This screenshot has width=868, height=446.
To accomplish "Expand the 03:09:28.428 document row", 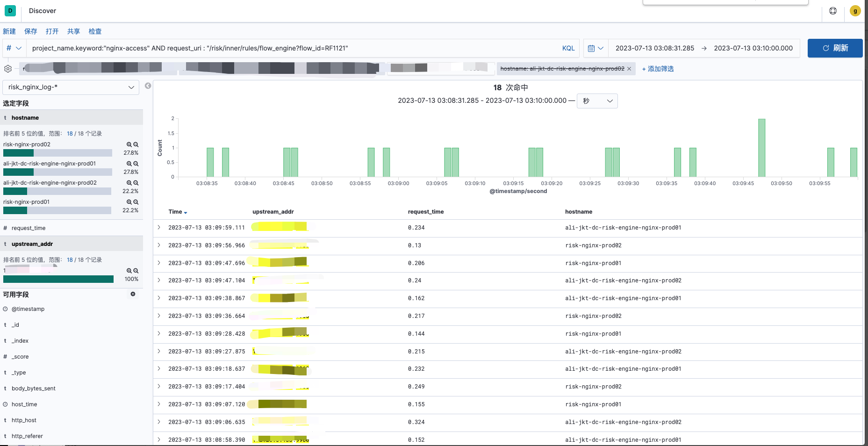I will pos(159,333).
